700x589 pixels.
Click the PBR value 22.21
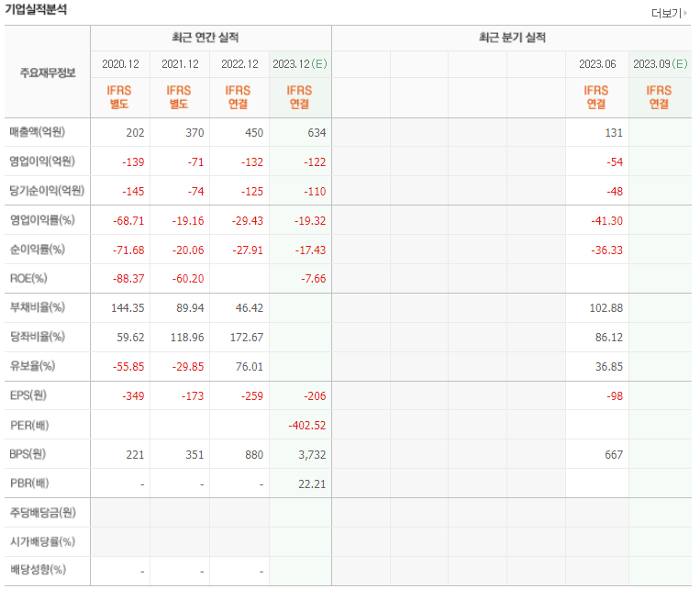312,484
